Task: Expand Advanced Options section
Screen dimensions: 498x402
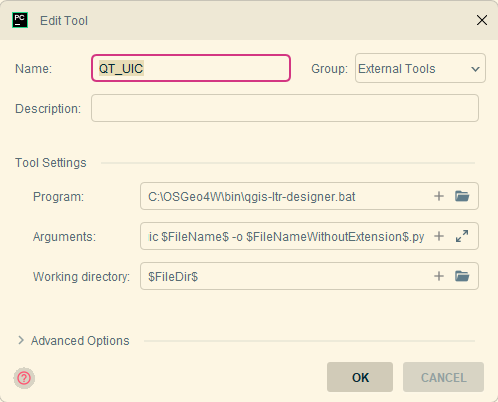Action: (21, 340)
